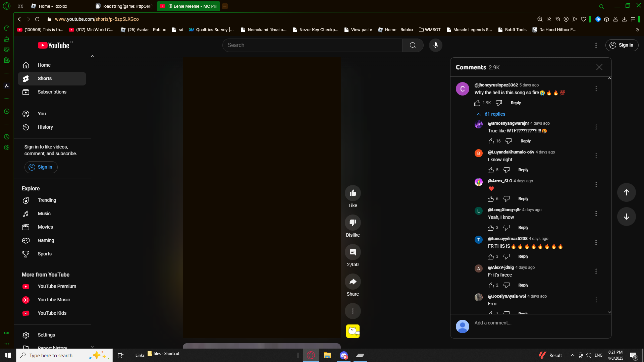
Task: Open the hamburger guide menu
Action: point(26,45)
